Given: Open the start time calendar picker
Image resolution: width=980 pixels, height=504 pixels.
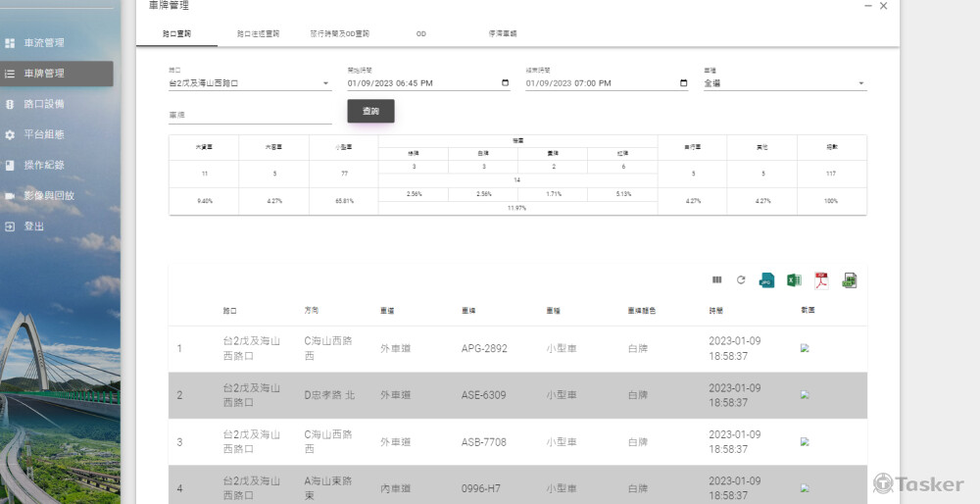Looking at the screenshot, I should click(x=505, y=83).
